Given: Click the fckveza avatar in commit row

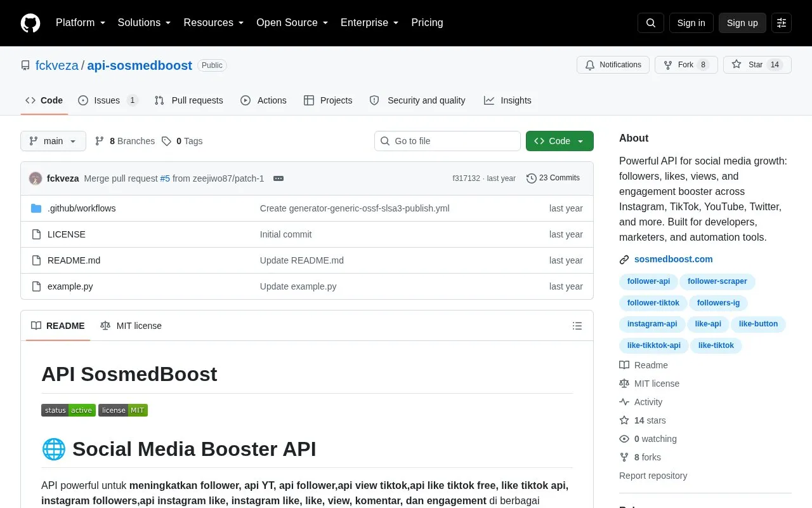Looking at the screenshot, I should (x=36, y=178).
